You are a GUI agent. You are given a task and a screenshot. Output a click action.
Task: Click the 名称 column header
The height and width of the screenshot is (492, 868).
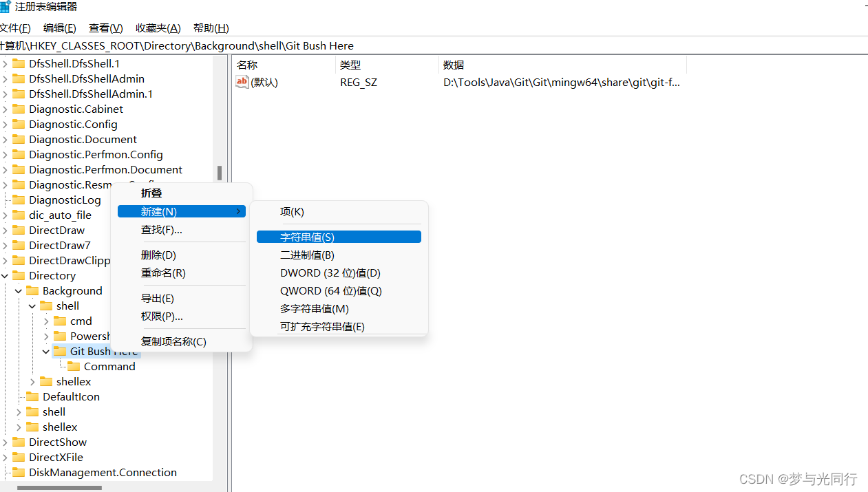pos(284,65)
